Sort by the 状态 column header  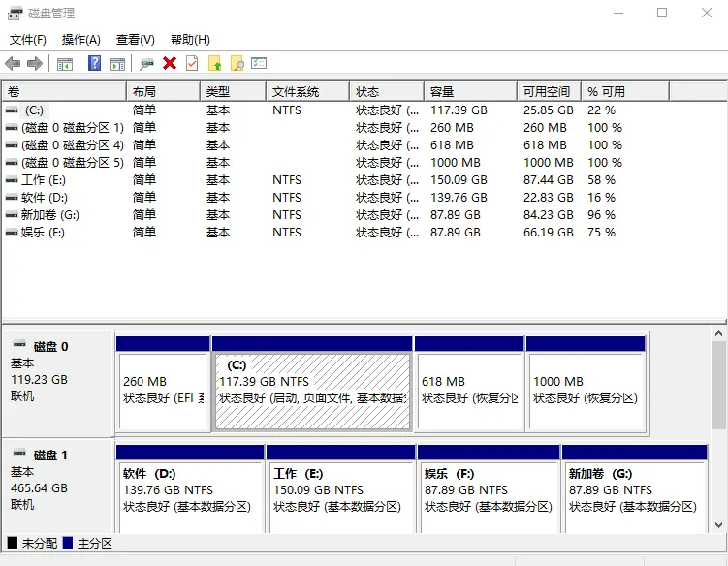(387, 91)
